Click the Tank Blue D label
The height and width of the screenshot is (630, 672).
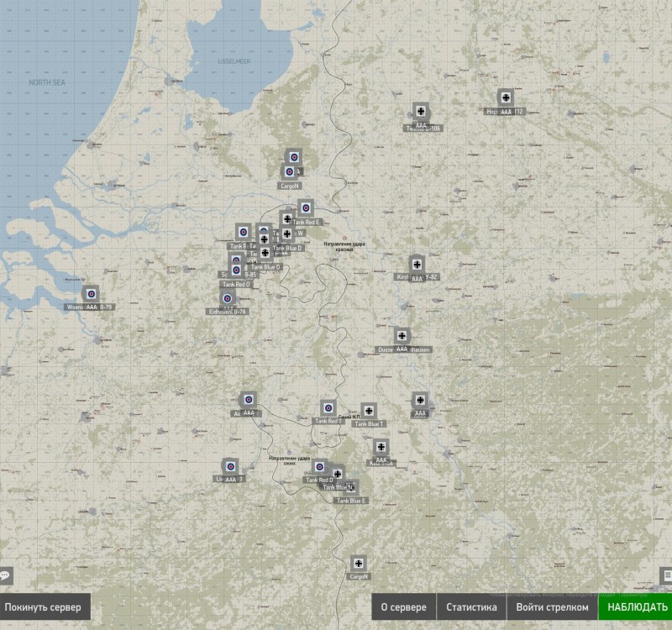288,248
